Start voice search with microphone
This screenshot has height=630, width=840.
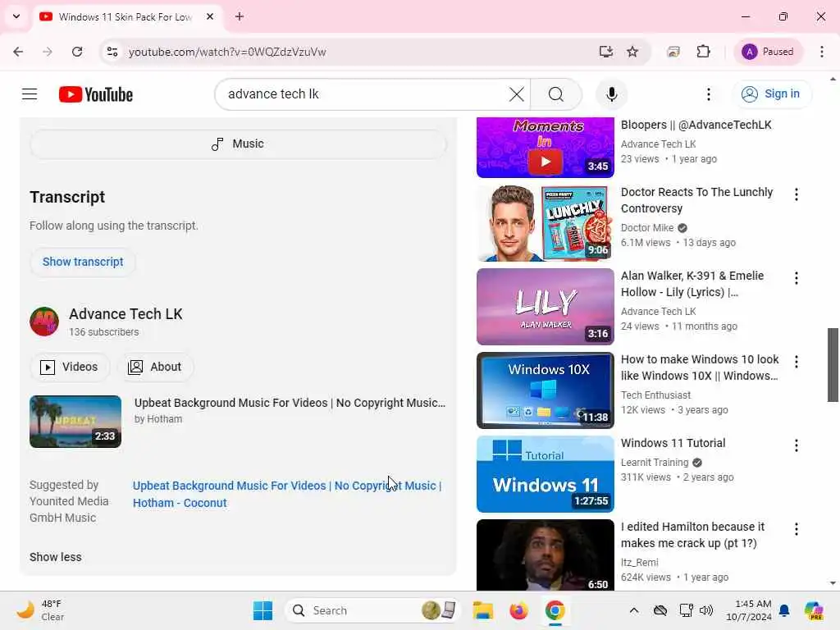point(612,94)
